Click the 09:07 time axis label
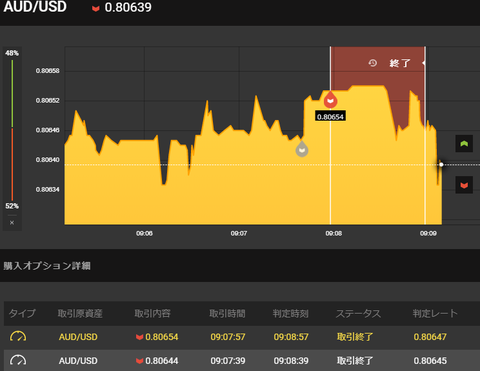The height and width of the screenshot is (371, 480). coord(239,233)
